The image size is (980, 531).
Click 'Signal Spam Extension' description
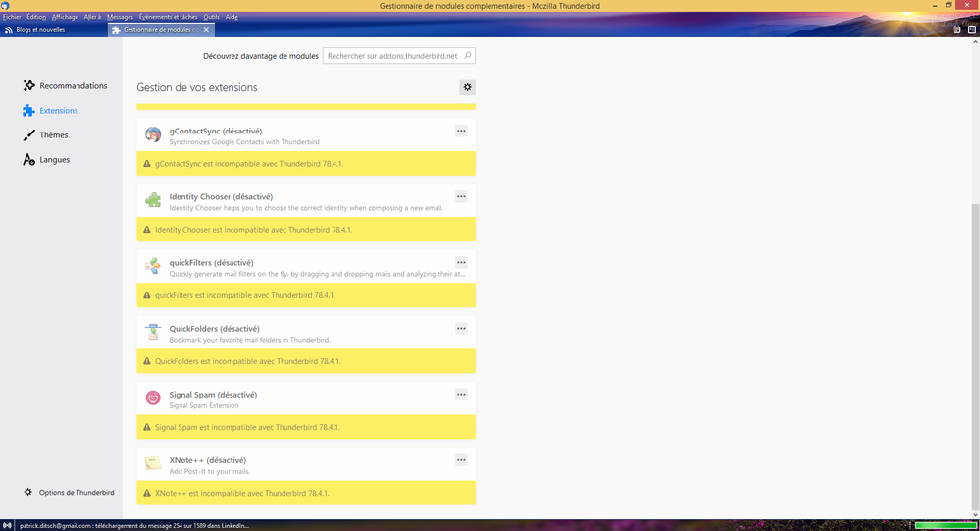point(204,405)
